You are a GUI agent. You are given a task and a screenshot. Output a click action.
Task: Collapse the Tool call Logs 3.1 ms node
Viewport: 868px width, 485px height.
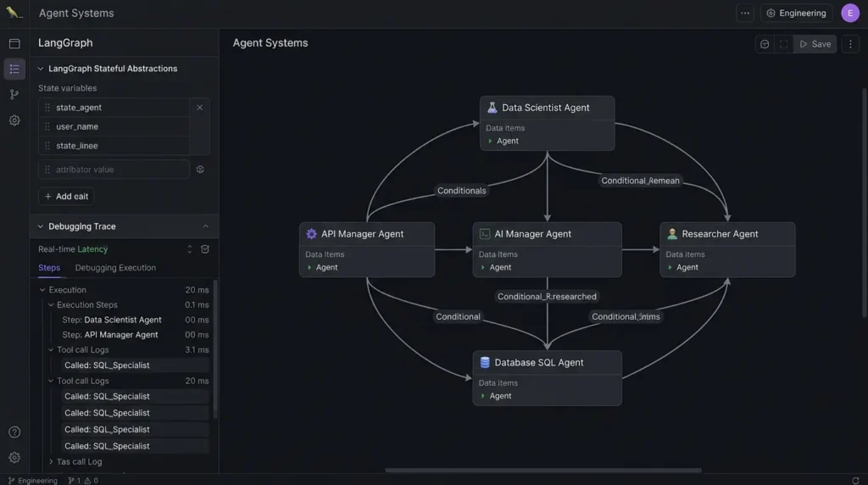click(50, 350)
